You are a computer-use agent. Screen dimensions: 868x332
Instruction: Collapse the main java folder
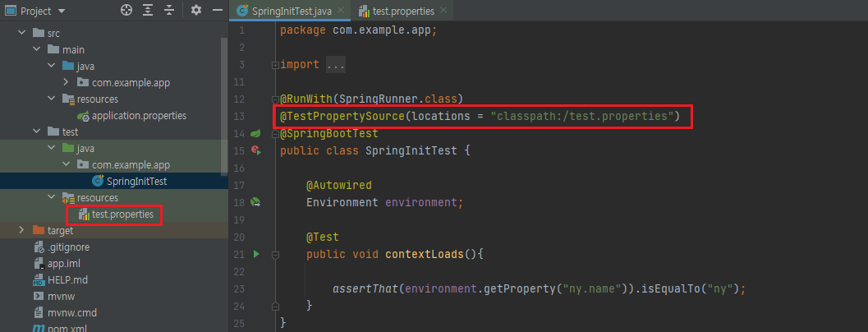(51, 67)
